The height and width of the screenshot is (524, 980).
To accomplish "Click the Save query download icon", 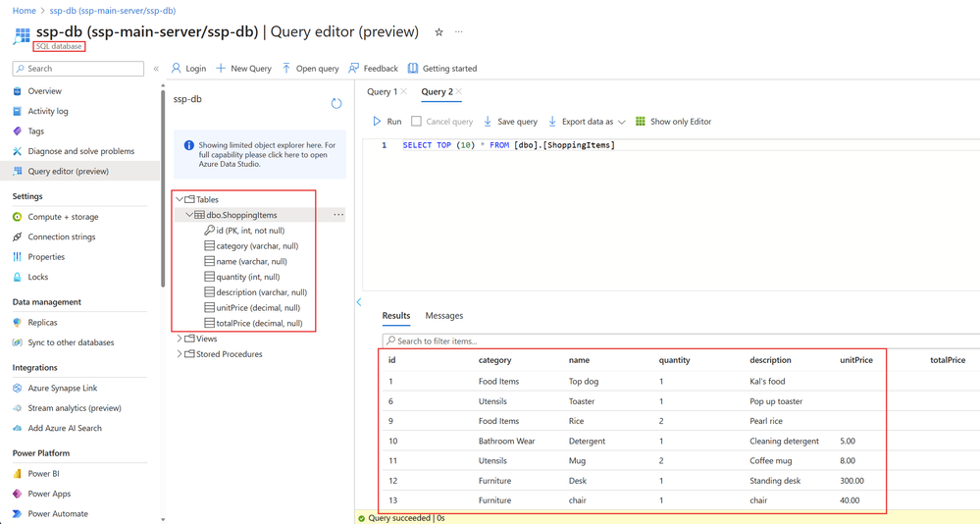I will click(x=488, y=122).
